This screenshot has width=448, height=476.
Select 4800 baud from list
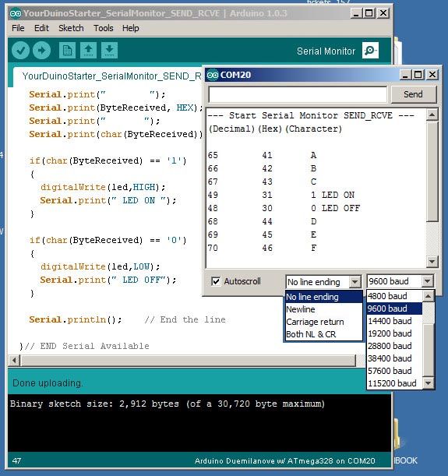(394, 296)
